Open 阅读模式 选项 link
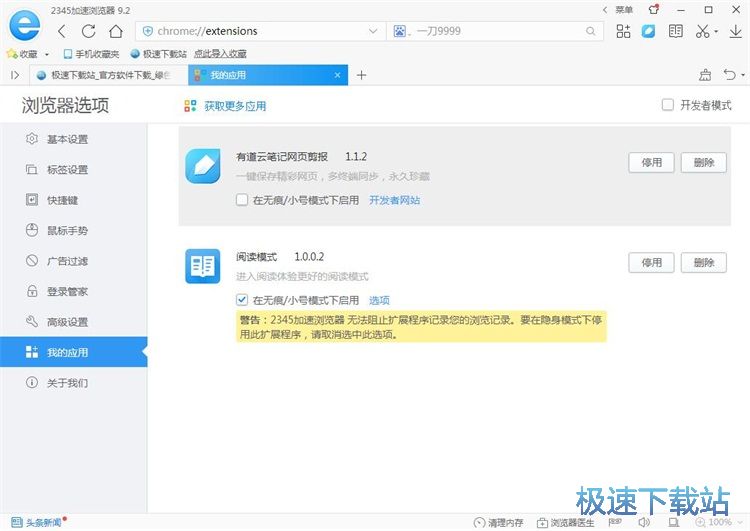The width and height of the screenshot is (750, 531). pyautogui.click(x=379, y=300)
